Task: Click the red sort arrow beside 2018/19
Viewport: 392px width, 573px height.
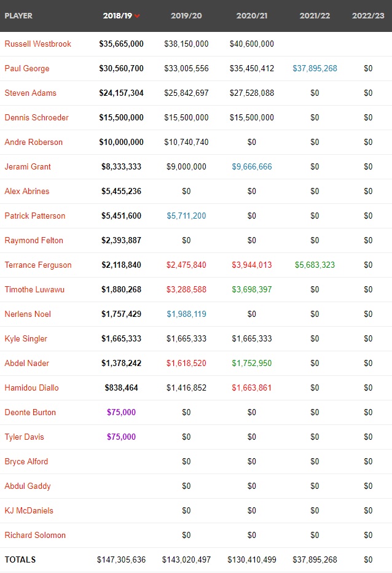Action: [x=137, y=17]
